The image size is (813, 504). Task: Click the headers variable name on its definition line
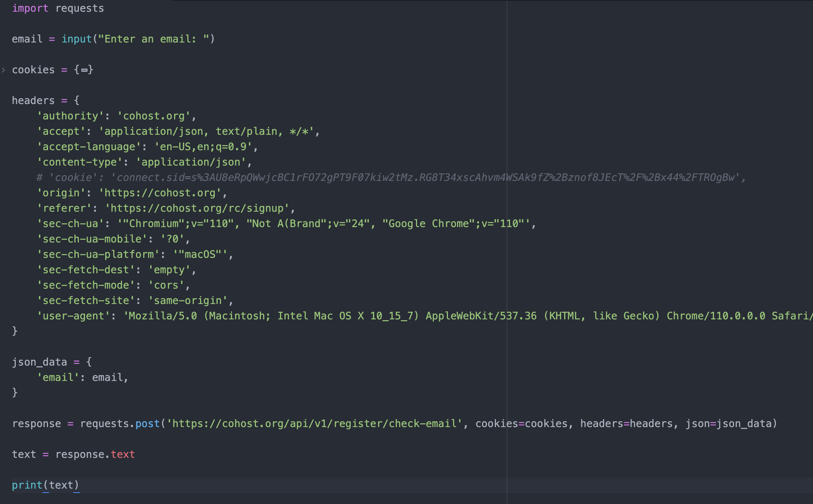[x=33, y=100]
